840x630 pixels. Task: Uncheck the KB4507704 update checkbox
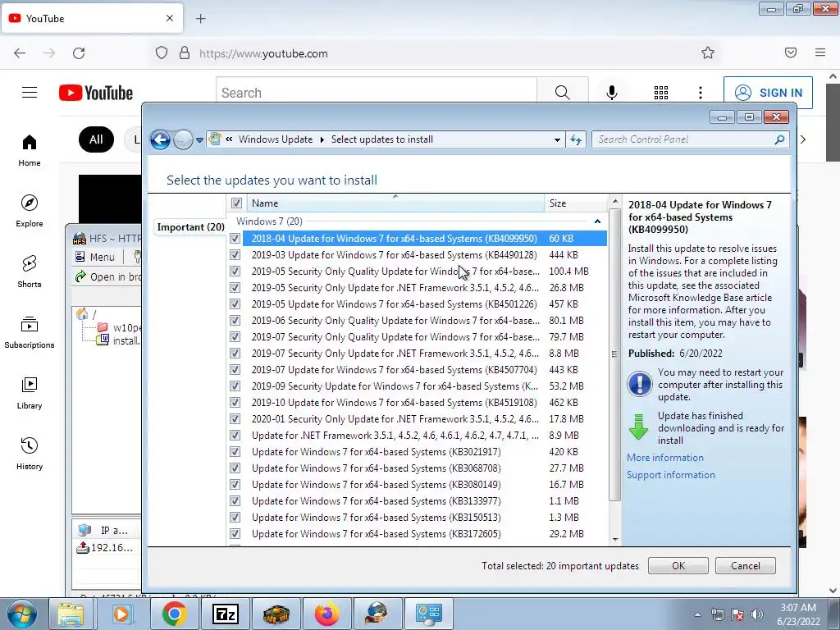[x=235, y=370]
